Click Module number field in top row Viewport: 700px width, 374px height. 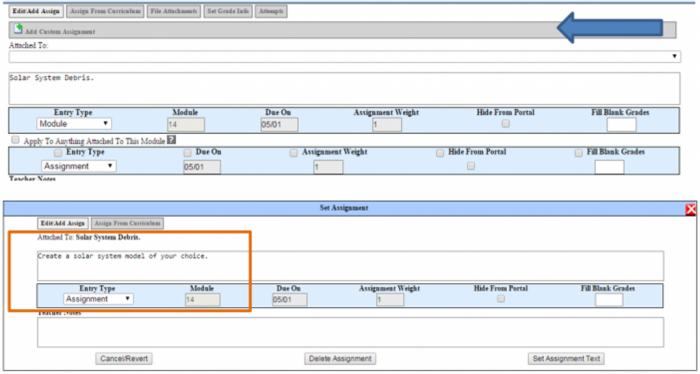pyautogui.click(x=186, y=125)
